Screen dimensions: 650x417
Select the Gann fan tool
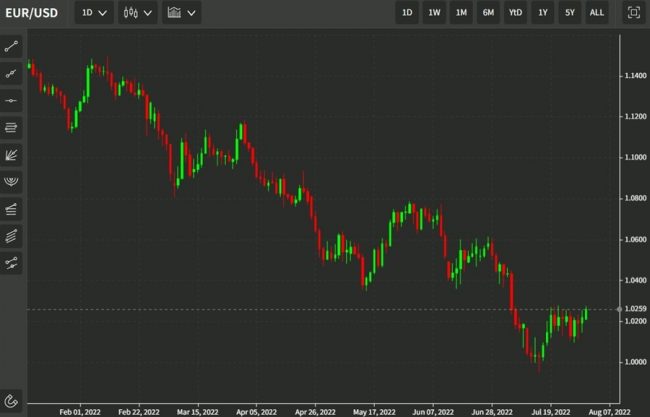(12, 155)
